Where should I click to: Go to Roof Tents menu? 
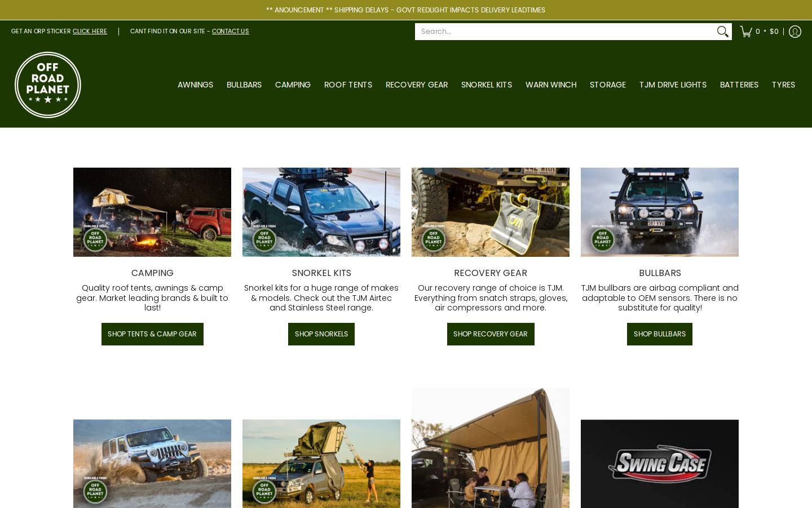pos(348,85)
